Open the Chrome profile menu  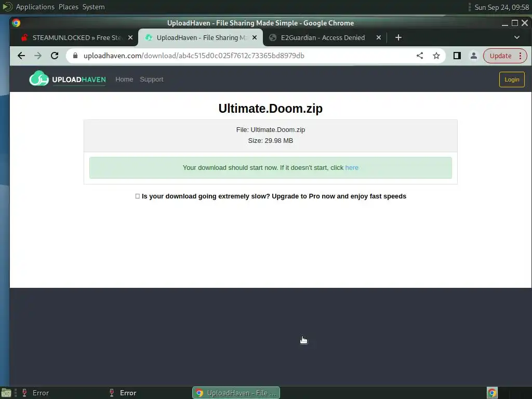(x=474, y=56)
